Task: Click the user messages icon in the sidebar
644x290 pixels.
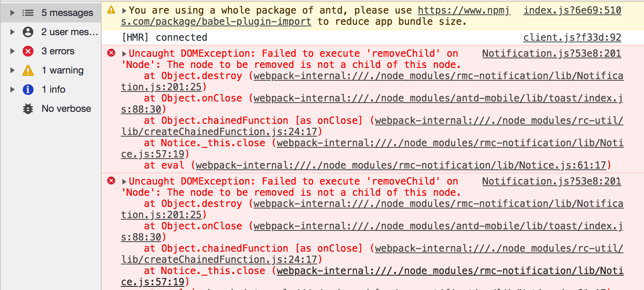Action: (x=28, y=32)
